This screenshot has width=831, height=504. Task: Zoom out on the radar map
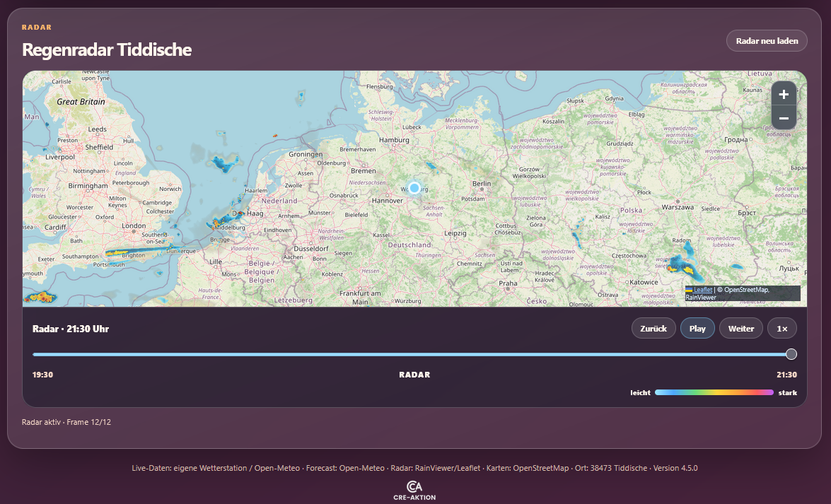click(x=784, y=117)
